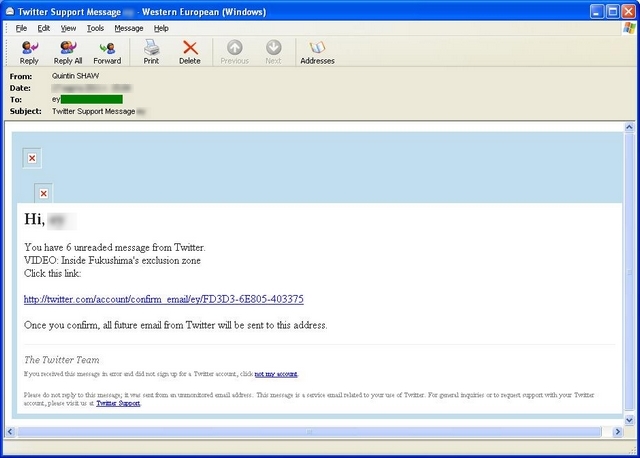640x458 pixels.
Task: Click the Reply toolbar icon
Action: pyautogui.click(x=29, y=52)
